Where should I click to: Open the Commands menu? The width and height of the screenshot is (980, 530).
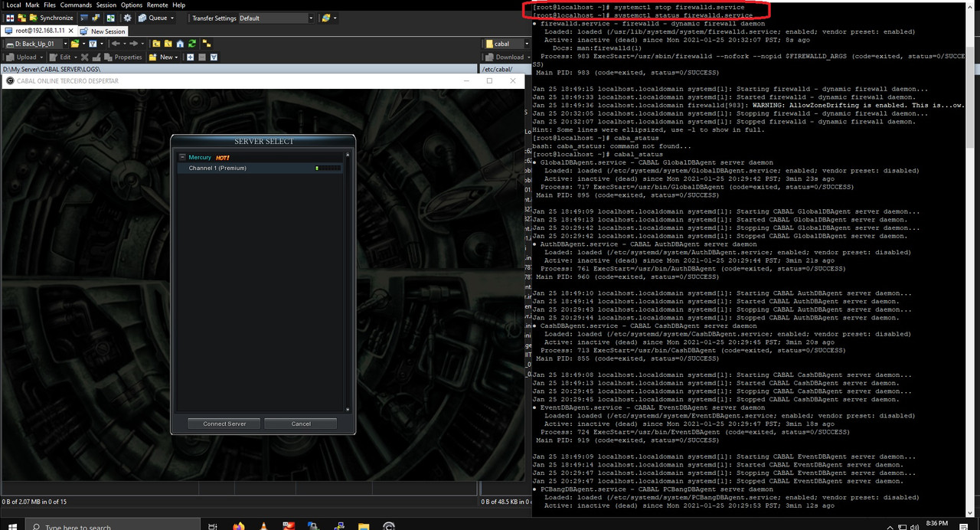(76, 5)
